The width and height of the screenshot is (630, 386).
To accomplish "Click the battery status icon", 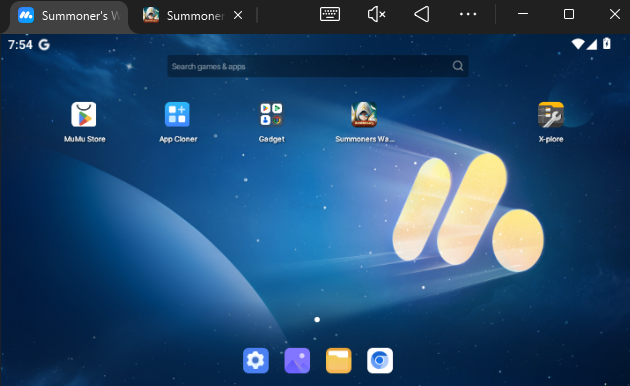I will coord(607,43).
